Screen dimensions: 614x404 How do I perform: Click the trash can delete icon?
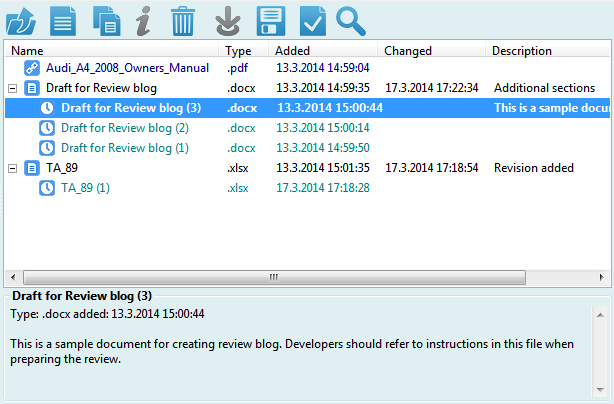(x=184, y=19)
